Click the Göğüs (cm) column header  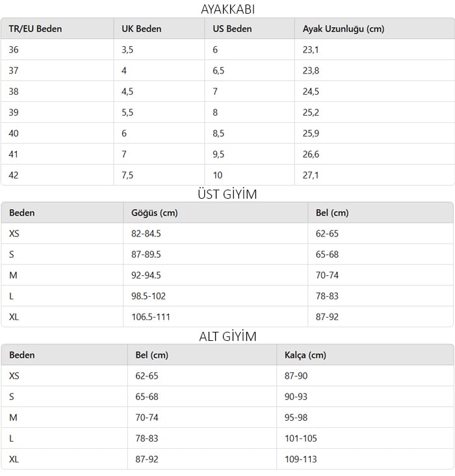(x=155, y=213)
